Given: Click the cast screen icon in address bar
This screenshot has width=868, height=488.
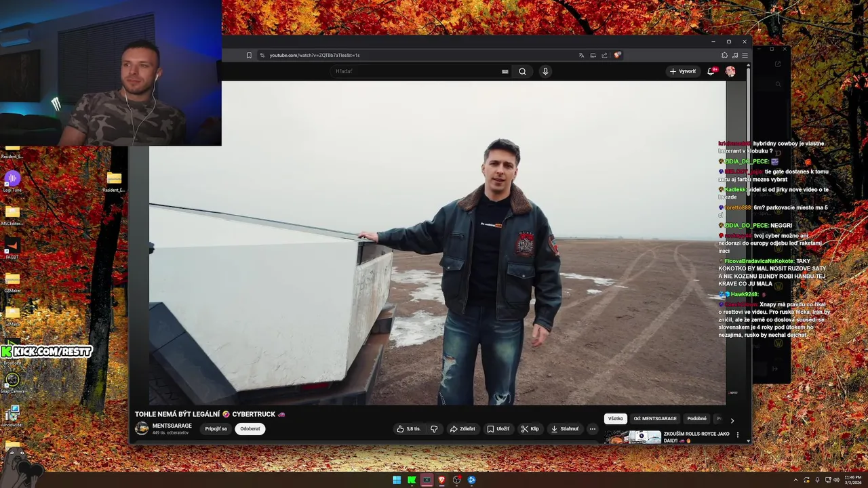Looking at the screenshot, I should point(593,55).
